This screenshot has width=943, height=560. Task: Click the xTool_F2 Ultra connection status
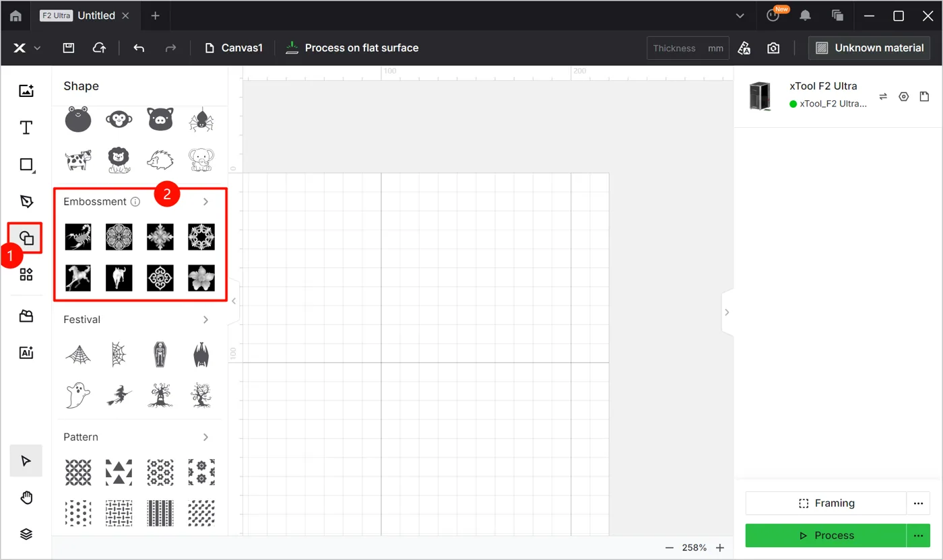[x=828, y=104]
